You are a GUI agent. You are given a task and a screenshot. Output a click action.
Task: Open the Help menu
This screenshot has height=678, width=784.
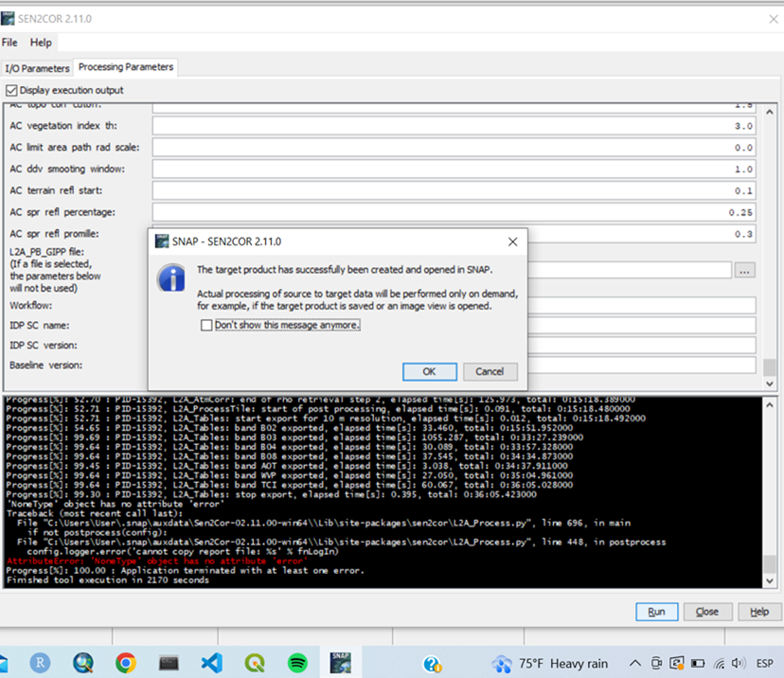pyautogui.click(x=41, y=43)
